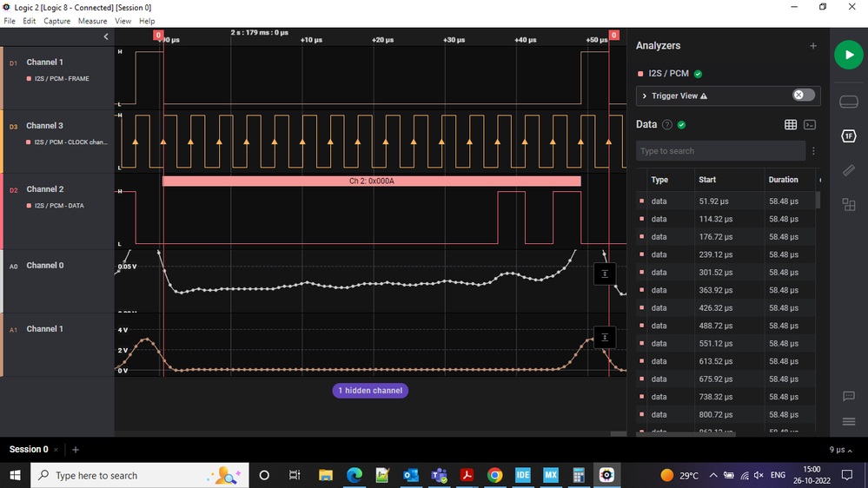Switch Data view to table icon

[791, 125]
